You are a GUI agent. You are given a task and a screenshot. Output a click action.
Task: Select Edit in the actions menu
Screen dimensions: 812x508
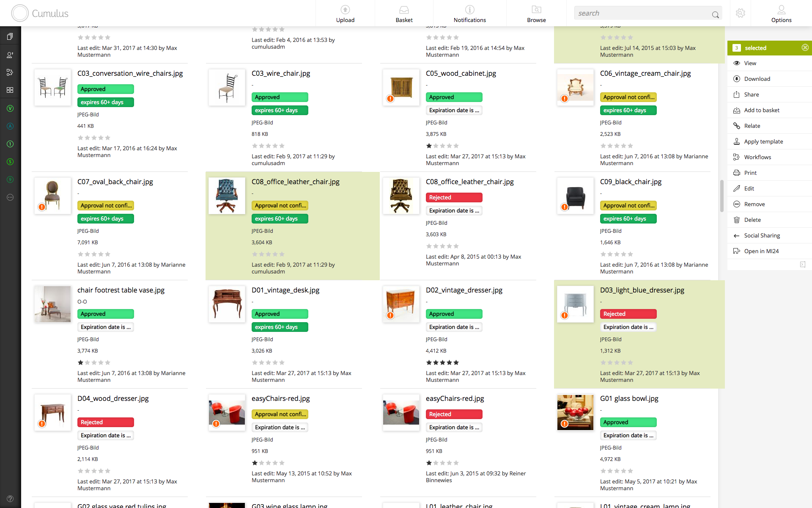click(769, 188)
